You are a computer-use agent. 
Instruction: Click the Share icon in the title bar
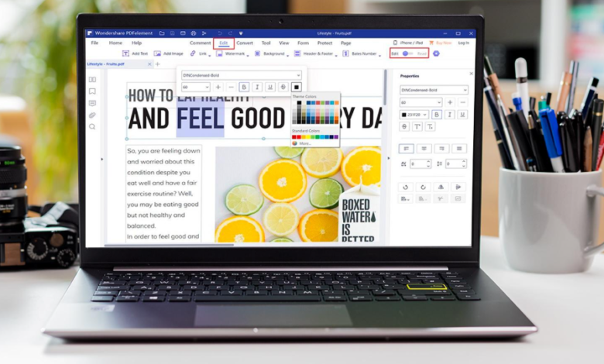coord(204,33)
